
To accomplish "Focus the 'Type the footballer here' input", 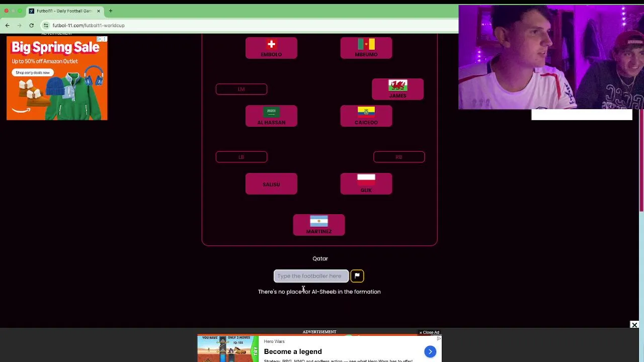I will click(311, 276).
